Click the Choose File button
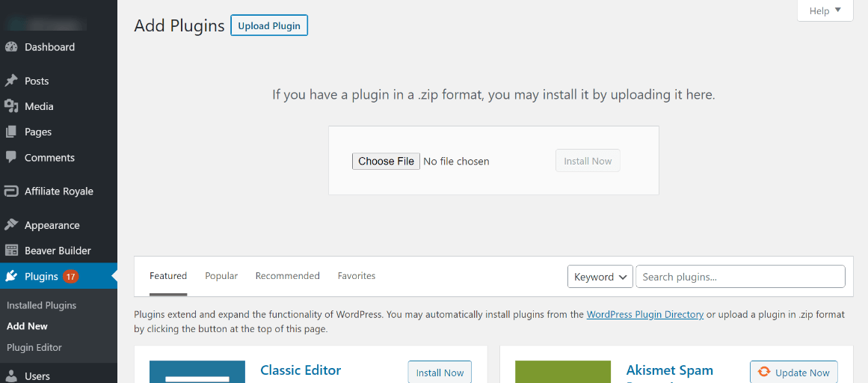Image resolution: width=868 pixels, height=383 pixels. pyautogui.click(x=386, y=162)
